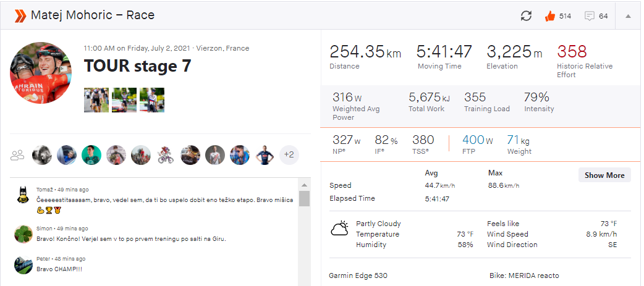Click the 400 W FTP value
This screenshot has height=286, width=644.
pyautogui.click(x=478, y=140)
